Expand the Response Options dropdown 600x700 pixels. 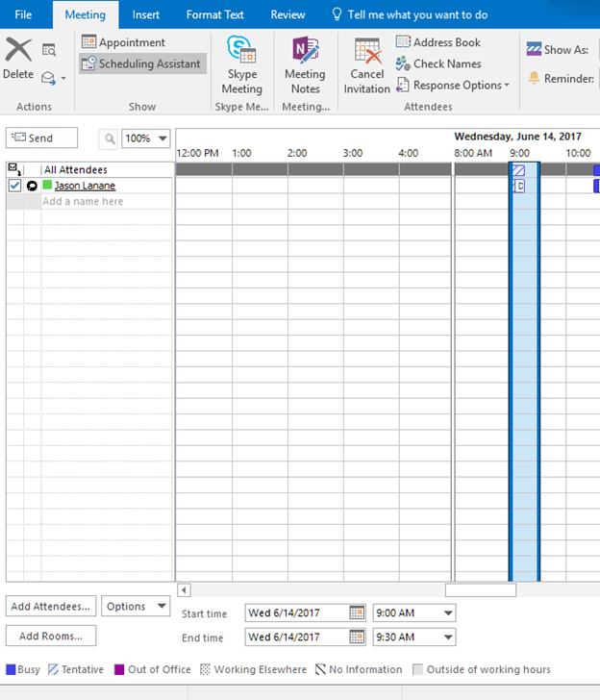(x=453, y=85)
